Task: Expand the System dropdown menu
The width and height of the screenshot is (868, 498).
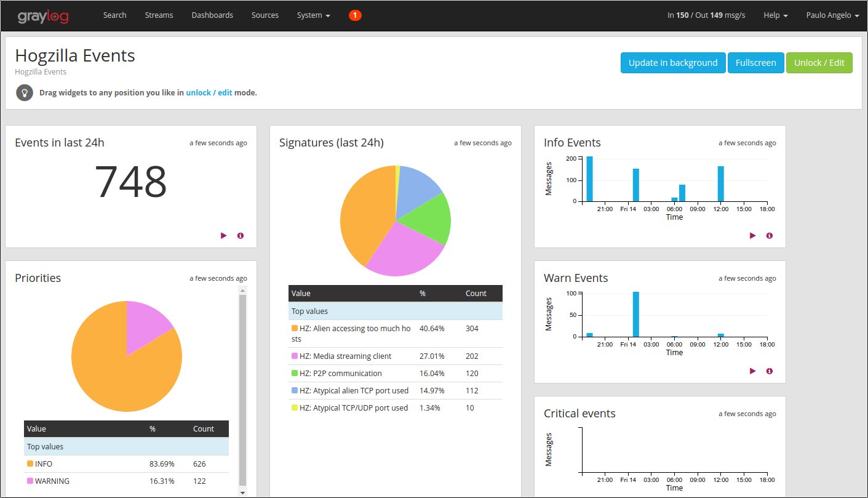Action: 313,15
